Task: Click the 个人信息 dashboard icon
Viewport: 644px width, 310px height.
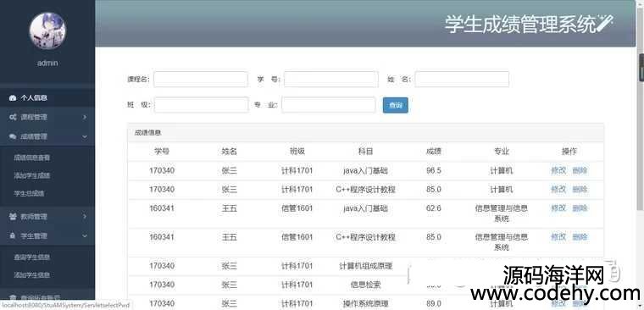Action: pos(13,98)
